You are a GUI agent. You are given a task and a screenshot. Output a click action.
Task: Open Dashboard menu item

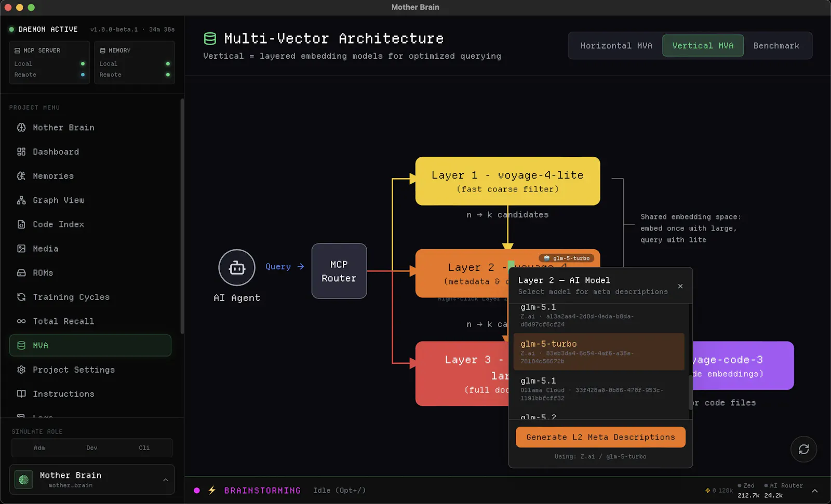tap(90, 152)
